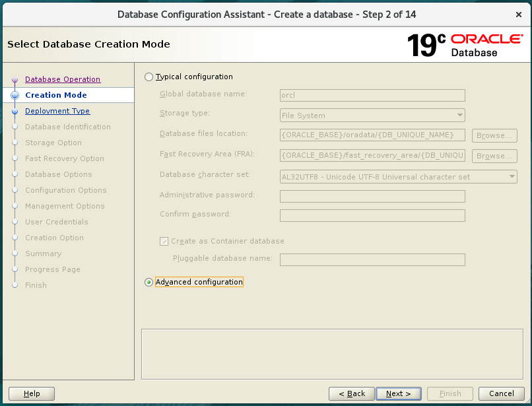Screen dimensions: 532x406
Task: Click the empty message area box
Action: tap(332, 354)
